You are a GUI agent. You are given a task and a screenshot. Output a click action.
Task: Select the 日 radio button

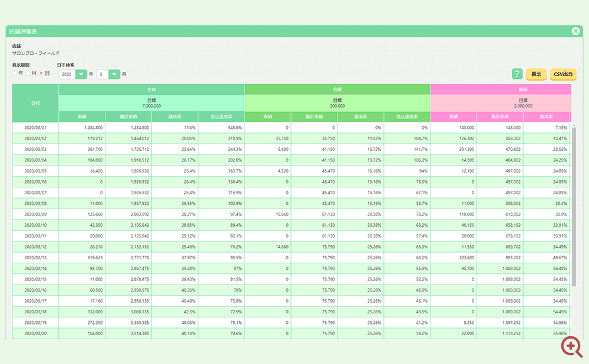(x=41, y=73)
